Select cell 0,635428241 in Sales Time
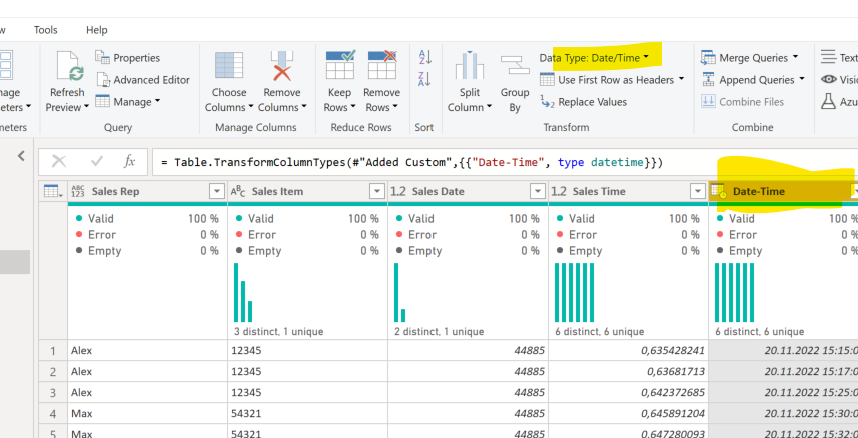The image size is (858, 438). tap(628, 350)
